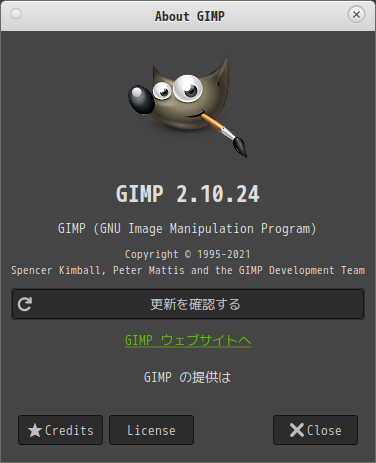This screenshot has height=463, width=376.
Task: Check for updates with 更新を確認する button
Action: click(x=188, y=304)
